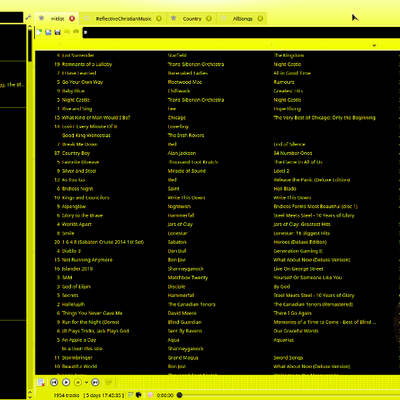Select the track '1 6 4 8 (Sabaton Cruise 2014 1st Set)'

click(103, 242)
